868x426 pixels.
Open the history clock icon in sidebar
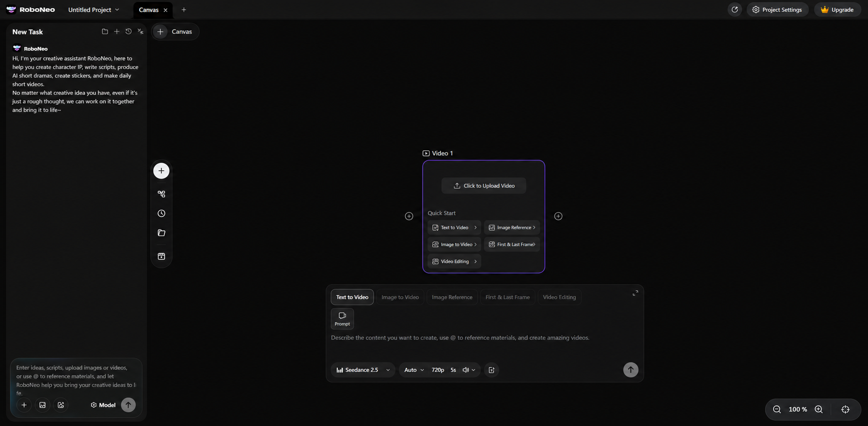click(161, 213)
